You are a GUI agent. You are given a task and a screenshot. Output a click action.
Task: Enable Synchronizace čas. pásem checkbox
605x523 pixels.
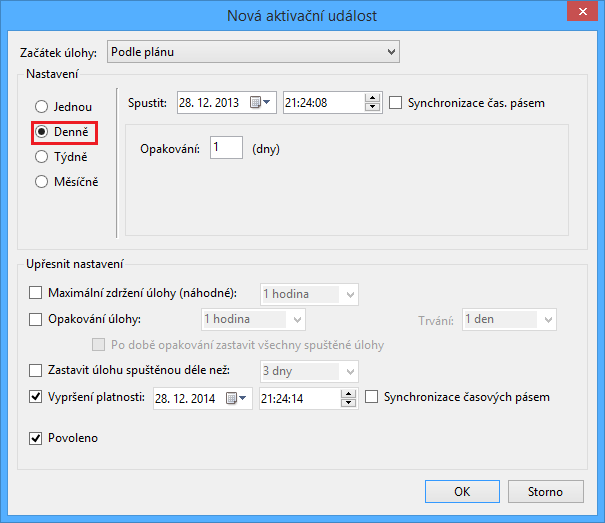point(397,103)
